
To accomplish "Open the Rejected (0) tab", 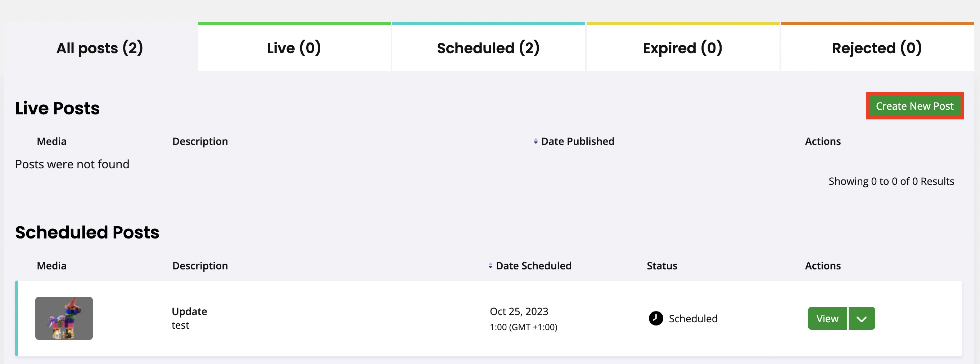I will coord(876,48).
